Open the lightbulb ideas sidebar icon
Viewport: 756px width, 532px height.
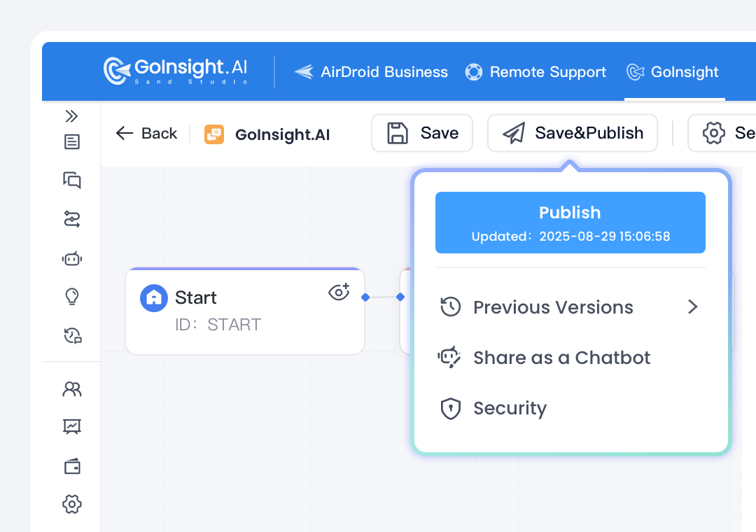(x=71, y=297)
